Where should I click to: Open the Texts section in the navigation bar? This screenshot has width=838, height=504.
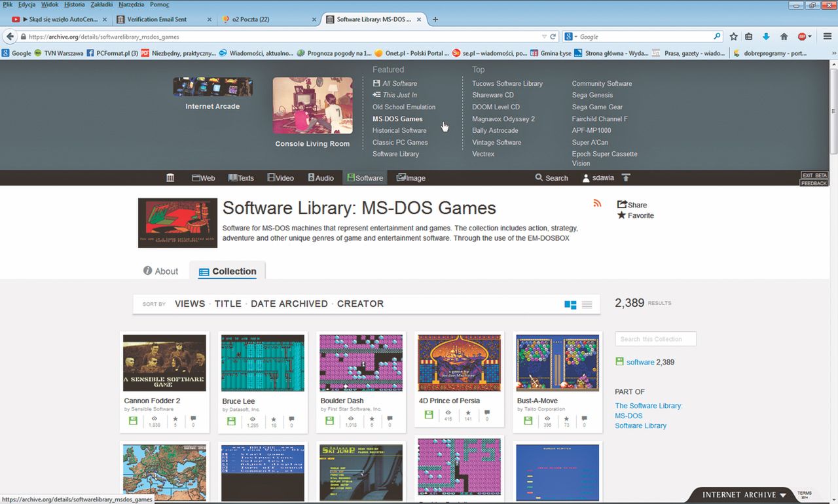[x=241, y=177]
